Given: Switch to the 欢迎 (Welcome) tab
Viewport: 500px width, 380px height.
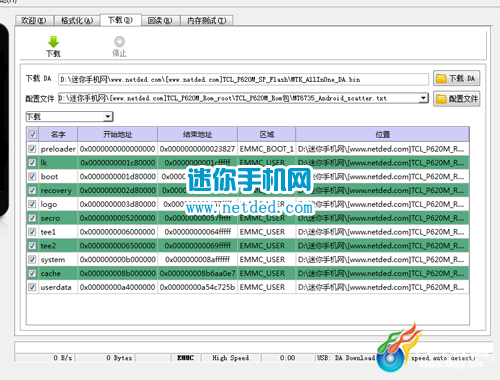Looking at the screenshot, I should click(34, 21).
